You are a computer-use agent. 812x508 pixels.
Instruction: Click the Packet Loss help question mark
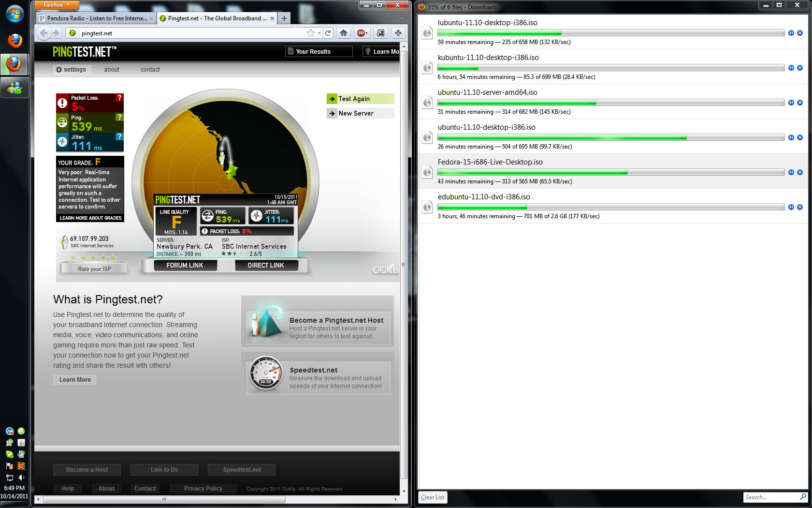click(119, 98)
